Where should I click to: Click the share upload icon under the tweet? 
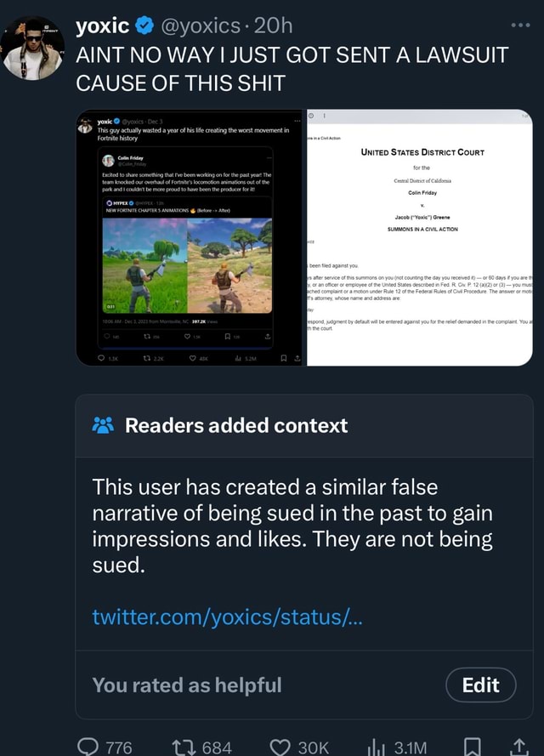[x=517, y=746]
